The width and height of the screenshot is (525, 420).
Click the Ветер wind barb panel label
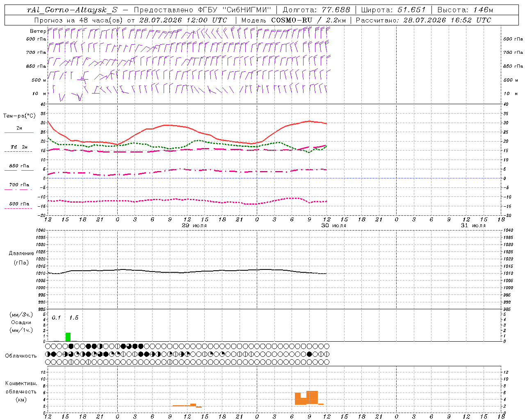click(x=38, y=31)
